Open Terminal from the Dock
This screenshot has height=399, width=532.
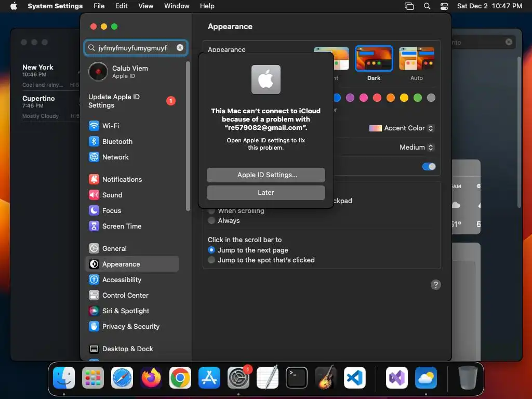[x=297, y=378]
